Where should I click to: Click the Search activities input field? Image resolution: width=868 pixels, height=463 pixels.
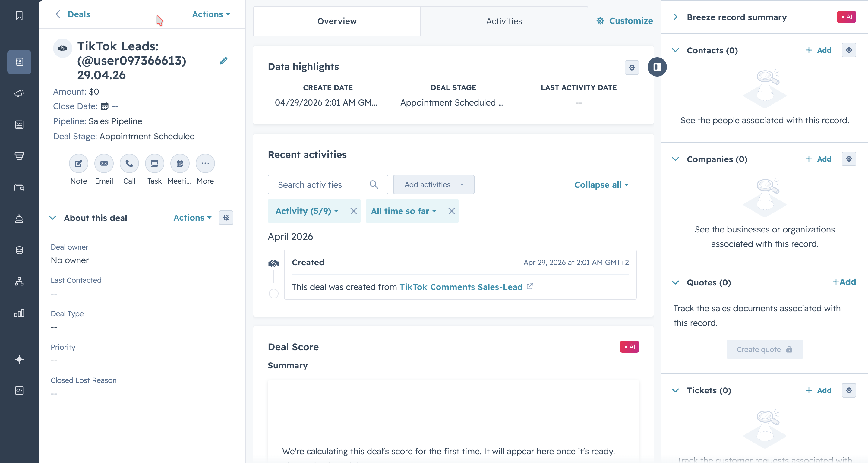[x=328, y=184]
